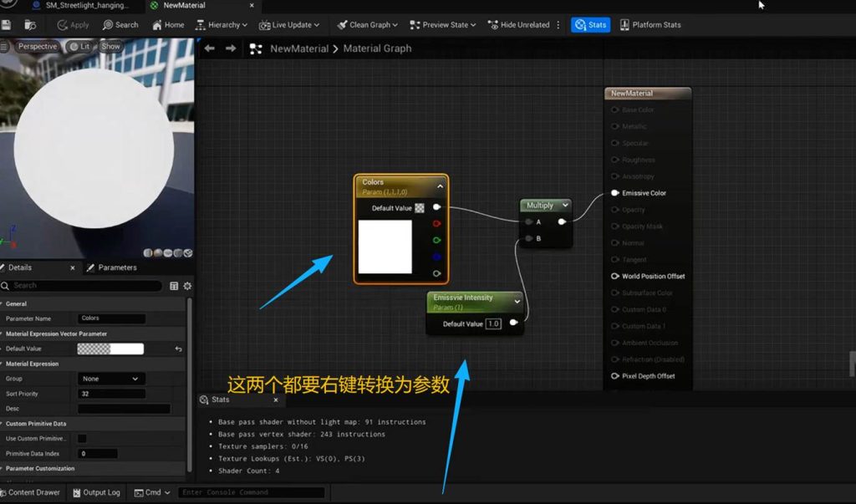Open the Content Drawer
856x504 pixels.
click(30, 492)
